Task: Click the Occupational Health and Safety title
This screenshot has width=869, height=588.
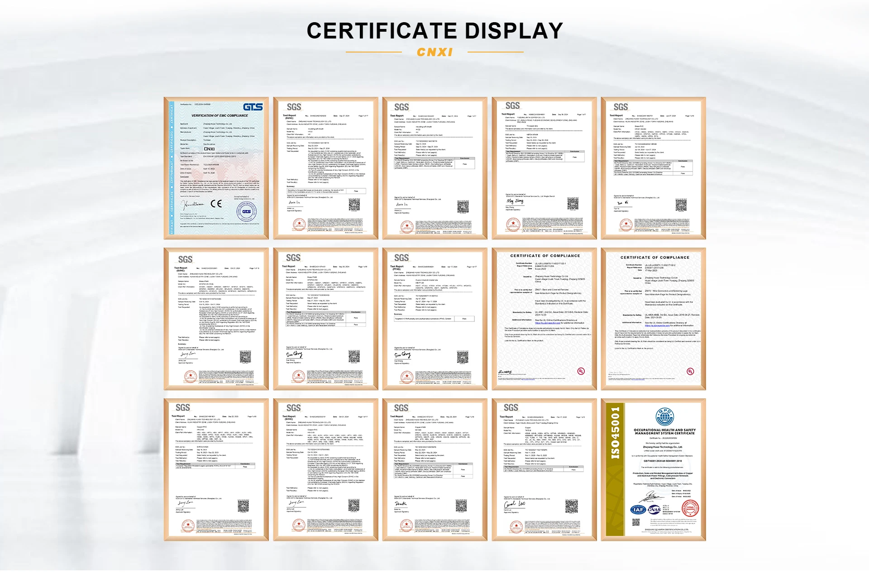Action: point(664,432)
